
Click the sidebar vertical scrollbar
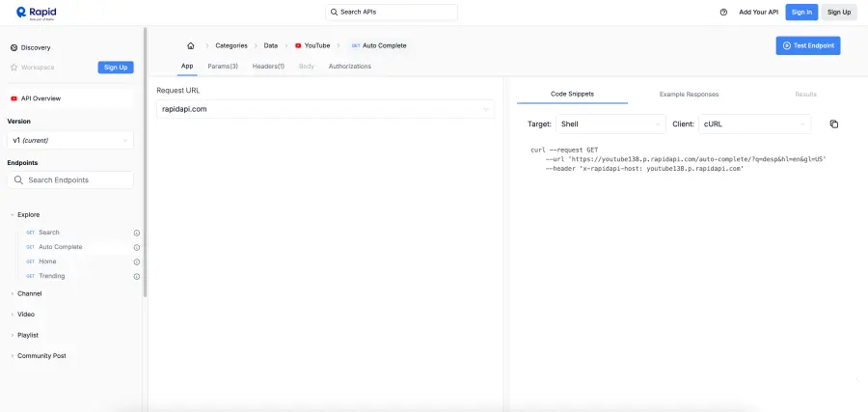tap(145, 163)
